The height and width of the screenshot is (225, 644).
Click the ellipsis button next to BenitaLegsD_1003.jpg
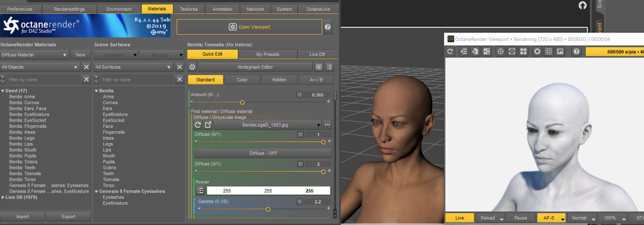[x=327, y=125]
